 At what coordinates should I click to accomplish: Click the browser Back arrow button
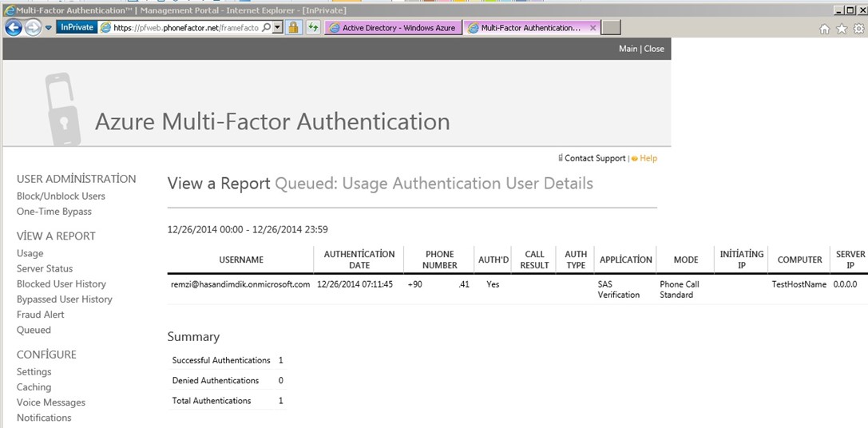pos(14,27)
